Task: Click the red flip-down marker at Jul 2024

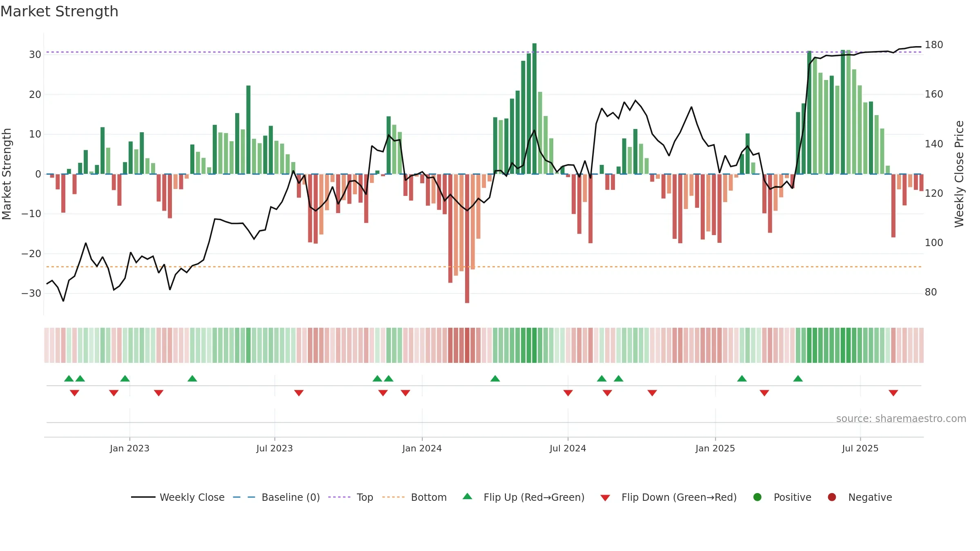Action: coord(568,393)
